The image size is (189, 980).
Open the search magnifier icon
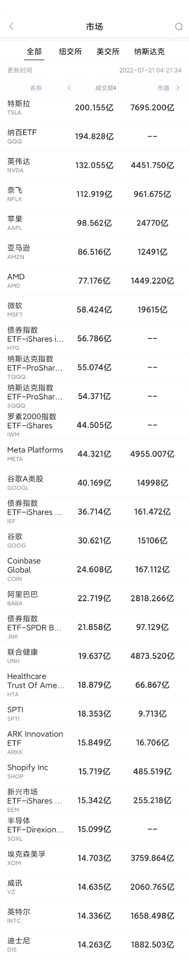tap(178, 26)
